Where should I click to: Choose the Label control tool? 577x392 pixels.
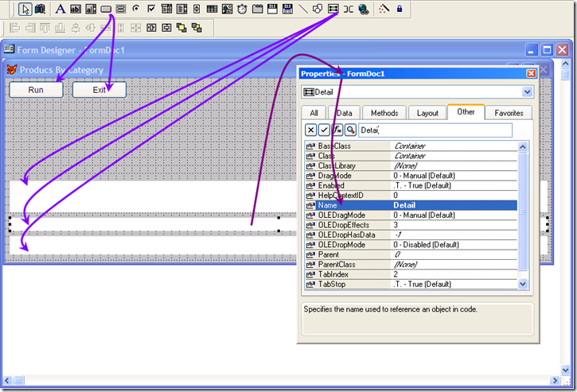pos(60,9)
